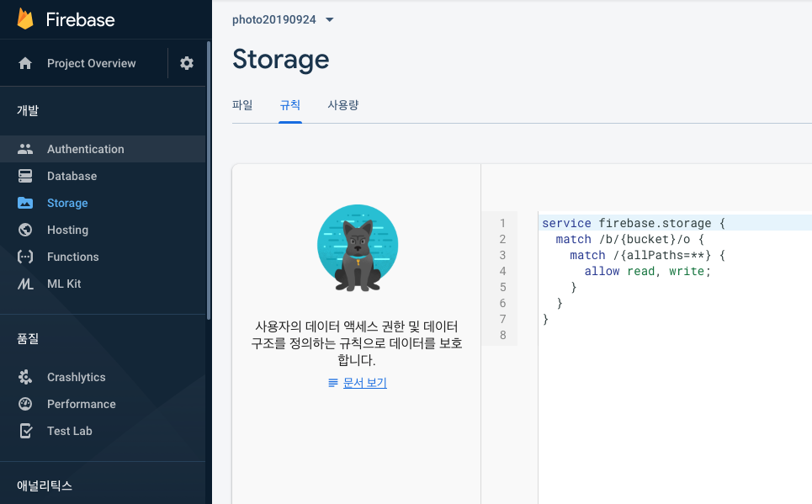Click the Test Lab checklist icon
The image size is (812, 504).
click(x=25, y=431)
